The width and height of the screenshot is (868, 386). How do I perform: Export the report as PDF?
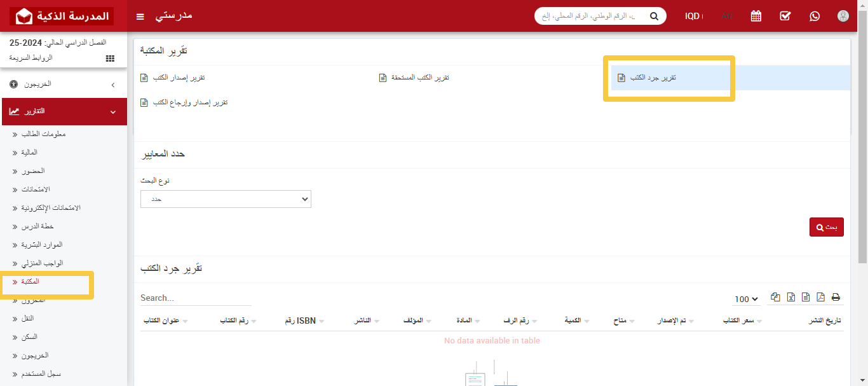[x=820, y=297]
